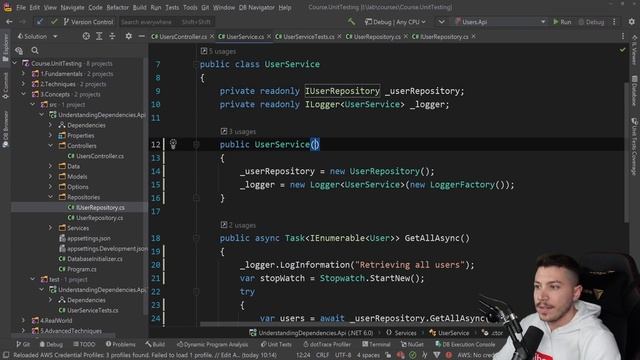The image size is (640, 360).
Task: Toggle the DB Browser side tool window
Action: 5,129
